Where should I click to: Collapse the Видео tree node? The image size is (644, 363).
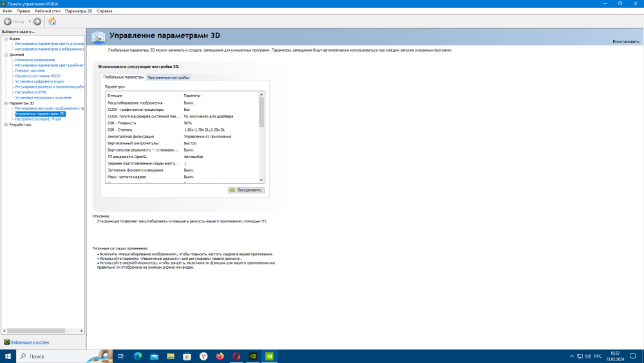click(x=6, y=39)
